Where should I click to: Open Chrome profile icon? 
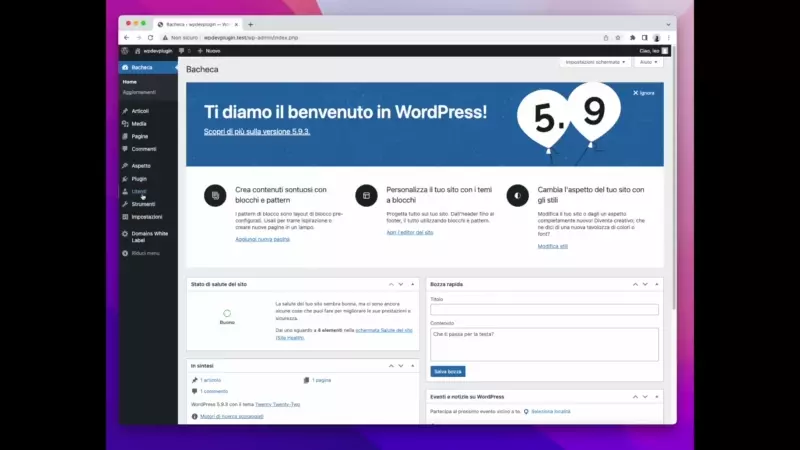657,38
